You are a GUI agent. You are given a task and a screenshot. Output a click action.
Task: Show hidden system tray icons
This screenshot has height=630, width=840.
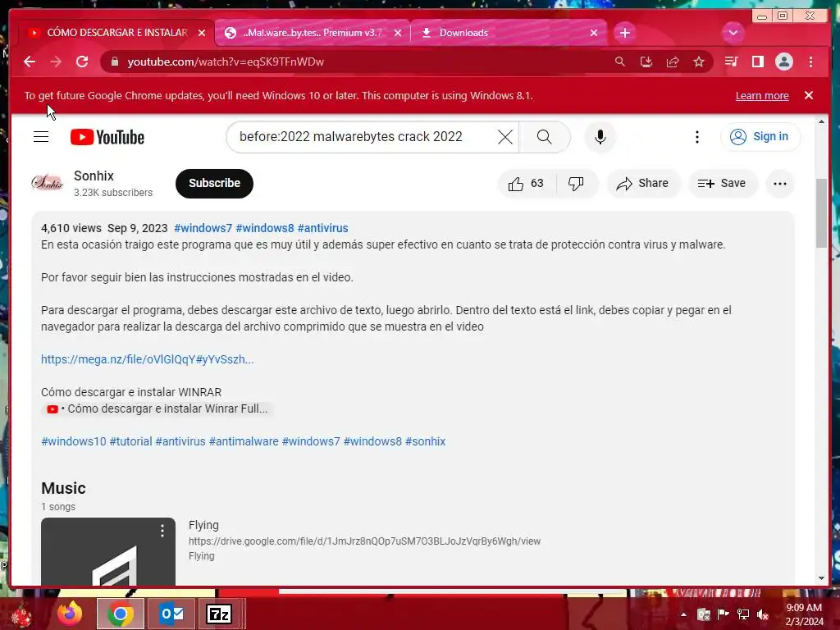(x=683, y=614)
